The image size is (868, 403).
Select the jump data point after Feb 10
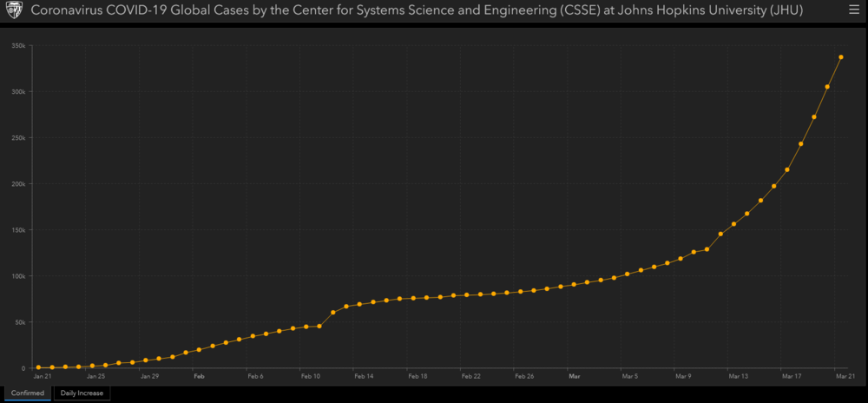pos(333,312)
